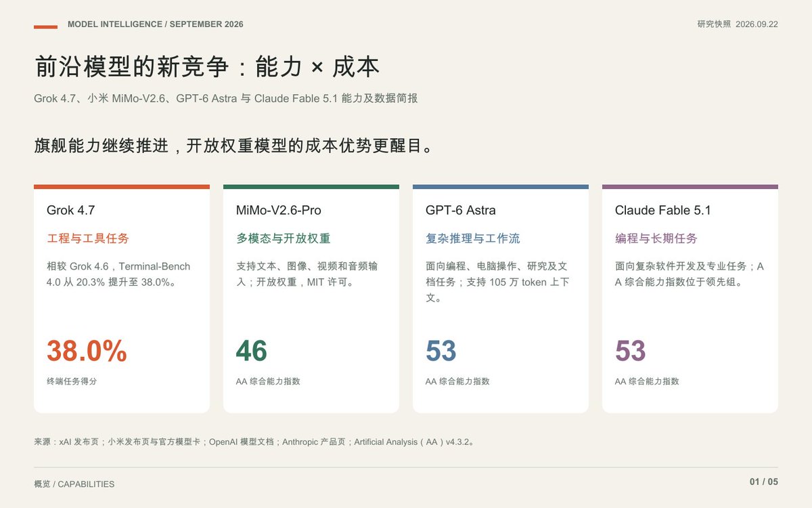Click the description starting "面向编程、电脑操作"
This screenshot has width=812, height=508.
tap(497, 282)
